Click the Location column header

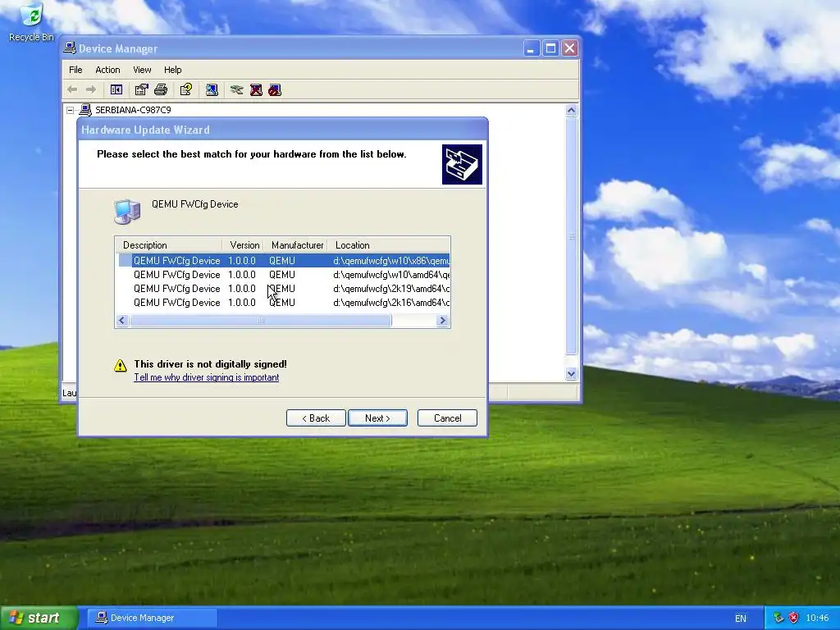tap(389, 244)
